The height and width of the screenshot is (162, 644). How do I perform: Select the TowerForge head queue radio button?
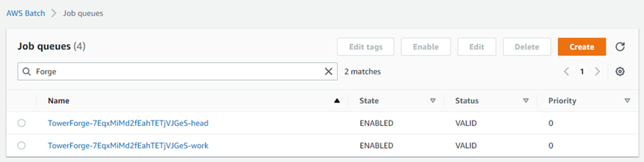(22, 123)
